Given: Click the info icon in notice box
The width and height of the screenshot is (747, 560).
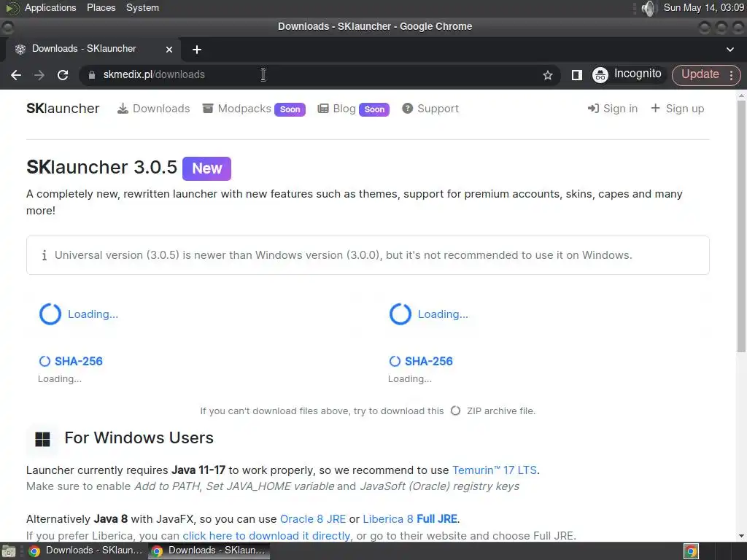Looking at the screenshot, I should 44,255.
